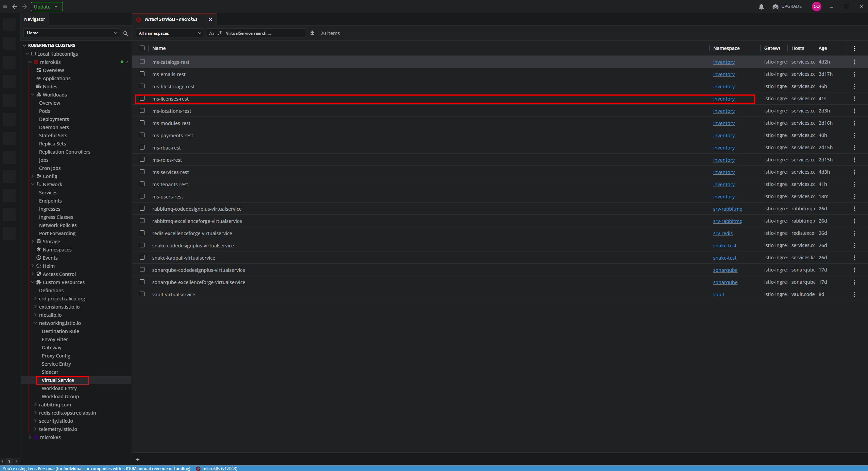Open Applications item in navigator
Screen dimensions: 868x471
point(53,78)
